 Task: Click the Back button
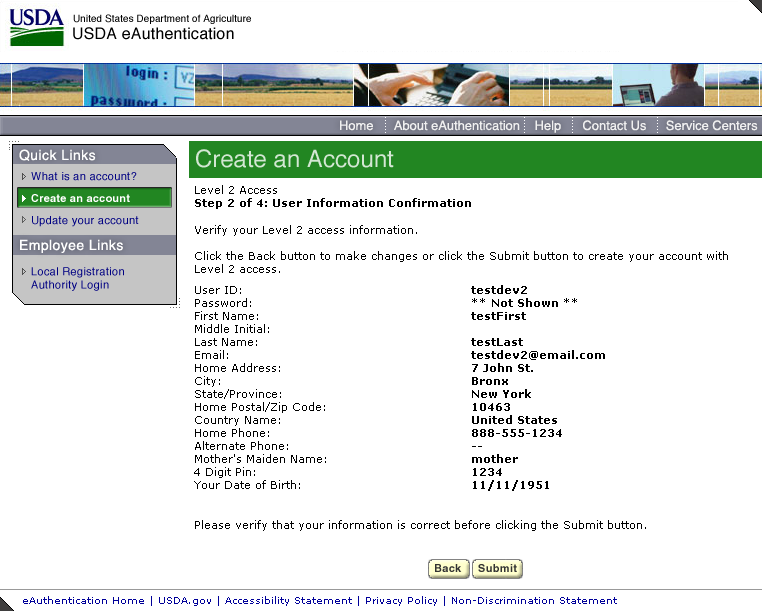click(448, 568)
